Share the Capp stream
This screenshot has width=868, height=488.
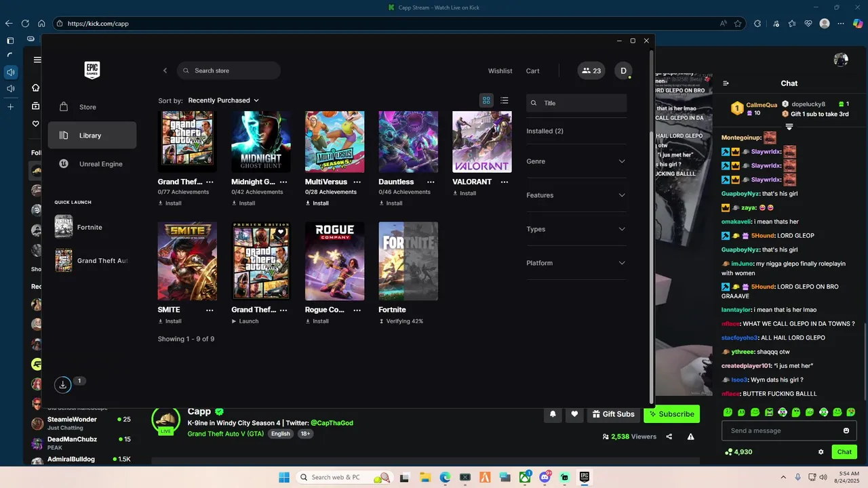click(669, 436)
